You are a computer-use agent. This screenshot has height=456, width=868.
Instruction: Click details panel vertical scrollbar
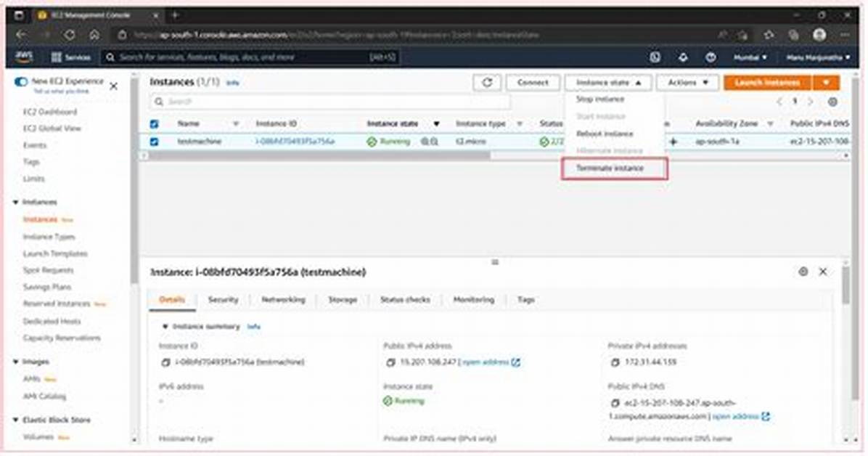[x=846, y=284]
